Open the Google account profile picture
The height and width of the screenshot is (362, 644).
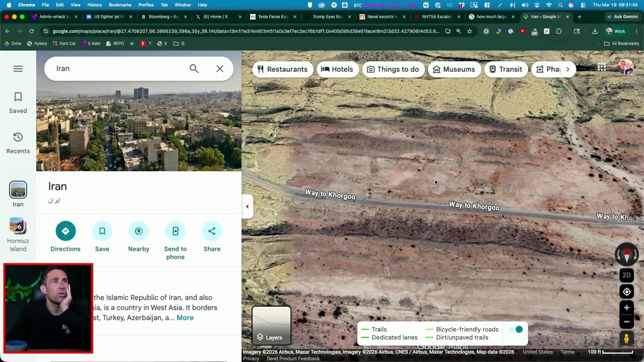coord(626,67)
